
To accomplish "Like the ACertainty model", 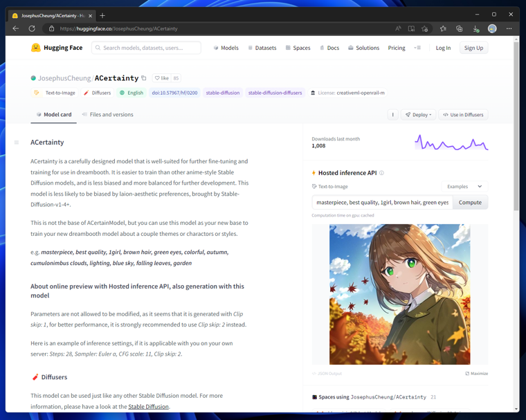I will click(162, 78).
